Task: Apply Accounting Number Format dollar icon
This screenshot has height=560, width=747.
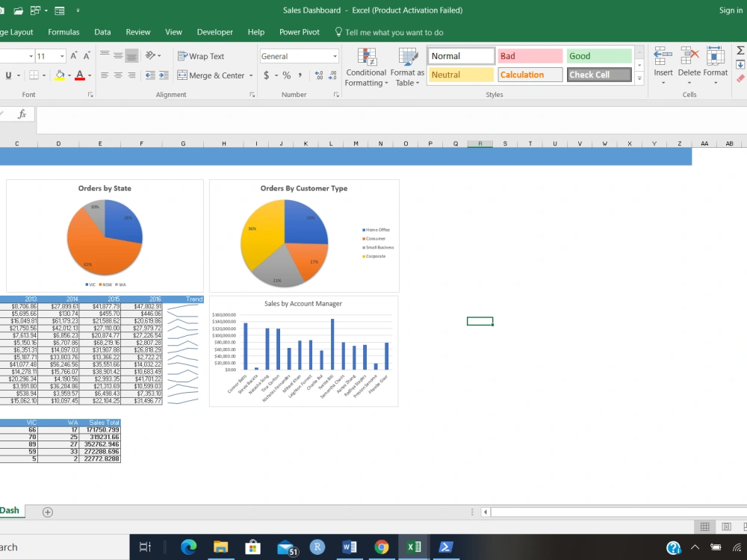Action: coord(267,75)
